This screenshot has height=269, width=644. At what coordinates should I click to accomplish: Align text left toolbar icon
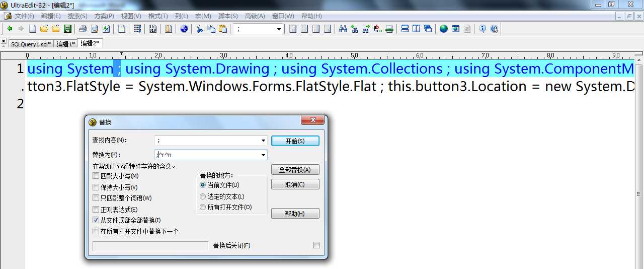[x=293, y=29]
